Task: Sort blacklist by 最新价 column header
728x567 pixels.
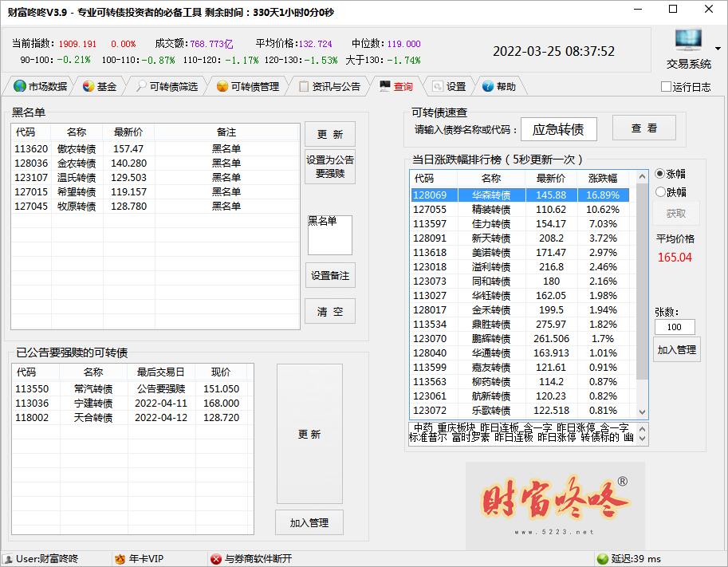Action: coord(128,132)
